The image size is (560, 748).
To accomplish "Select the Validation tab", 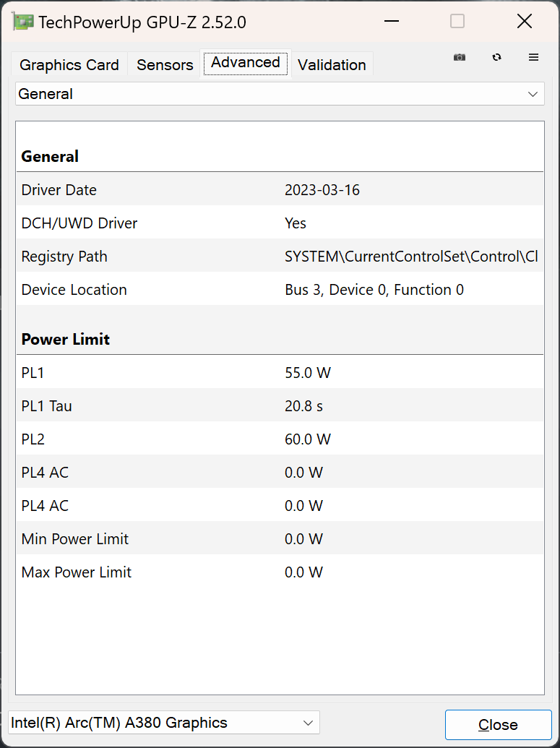I will [x=332, y=65].
